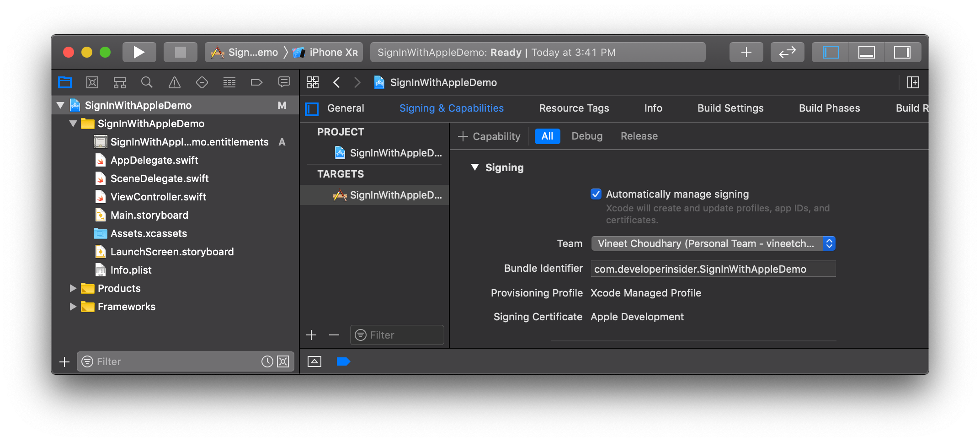Open the Library with the plus button
This screenshot has height=442, width=980.
click(x=746, y=52)
